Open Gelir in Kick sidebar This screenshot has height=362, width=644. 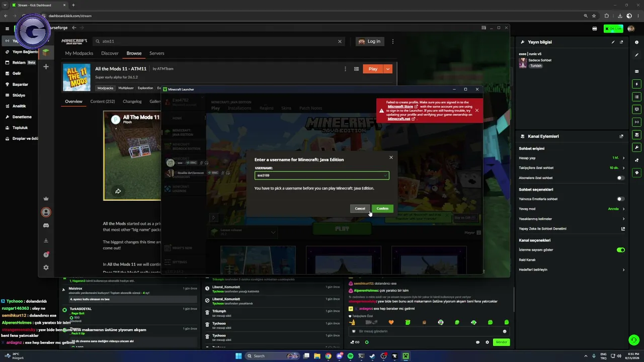pos(17,73)
